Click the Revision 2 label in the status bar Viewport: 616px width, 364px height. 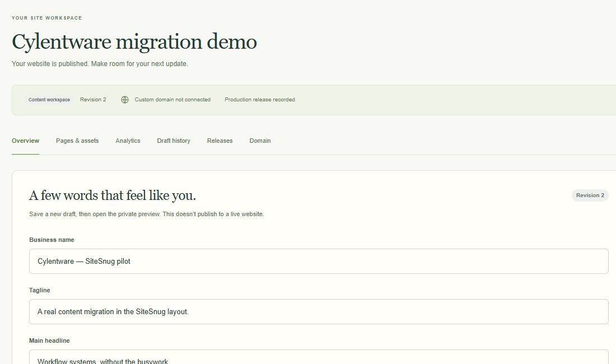93,100
